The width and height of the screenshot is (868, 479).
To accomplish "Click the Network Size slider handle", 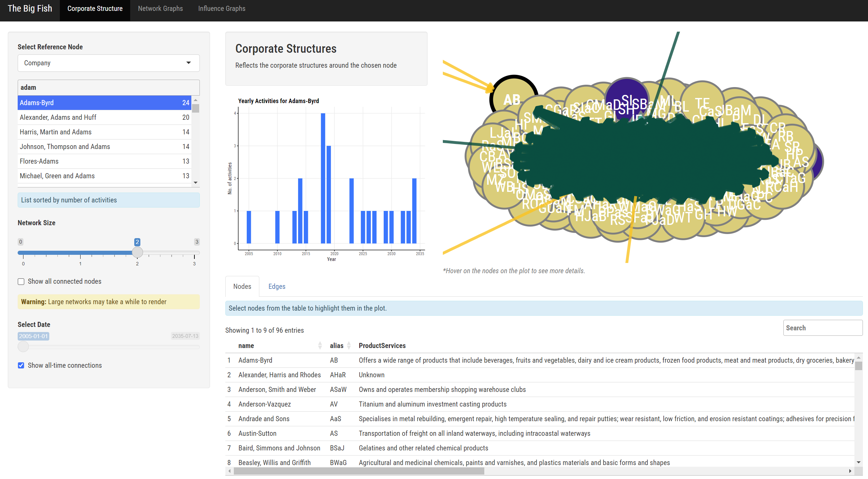I will [x=137, y=252].
